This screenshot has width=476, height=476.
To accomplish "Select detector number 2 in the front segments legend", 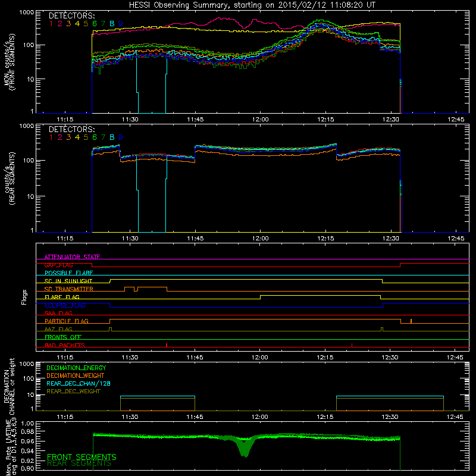I will (60, 24).
